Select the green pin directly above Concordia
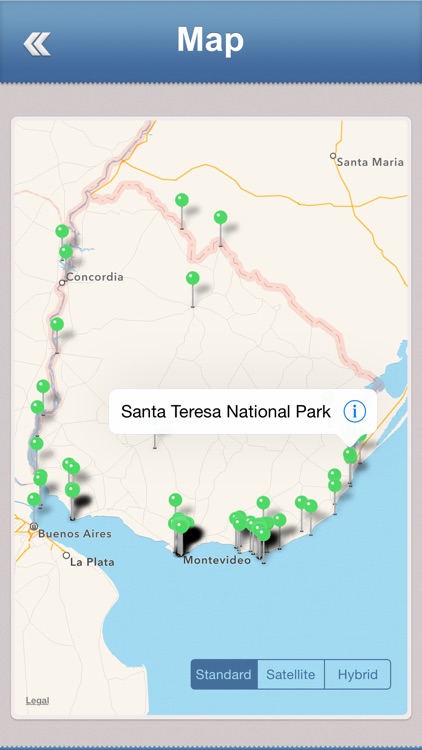This screenshot has height=750, width=422. (x=66, y=252)
